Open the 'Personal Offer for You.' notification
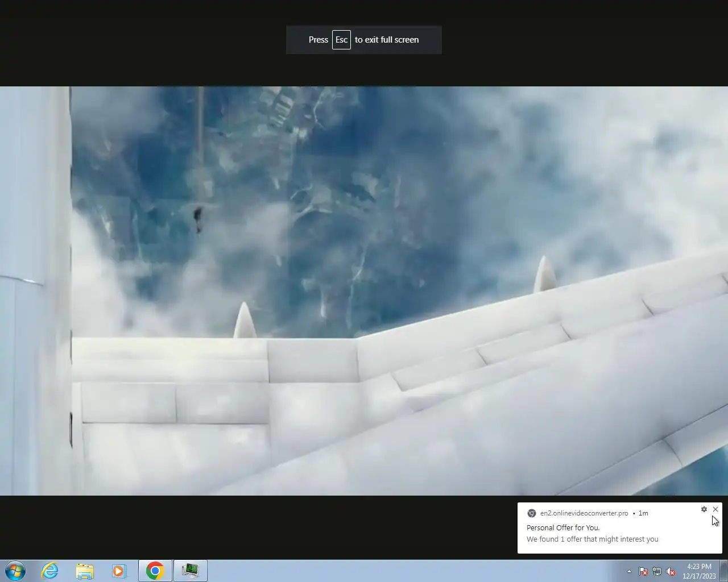This screenshot has height=582, width=728. (563, 527)
